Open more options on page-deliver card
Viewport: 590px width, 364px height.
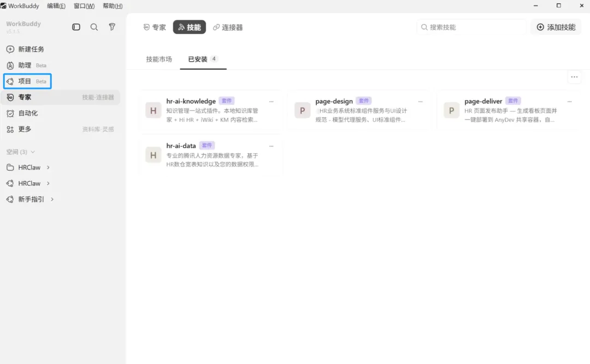[x=569, y=102]
